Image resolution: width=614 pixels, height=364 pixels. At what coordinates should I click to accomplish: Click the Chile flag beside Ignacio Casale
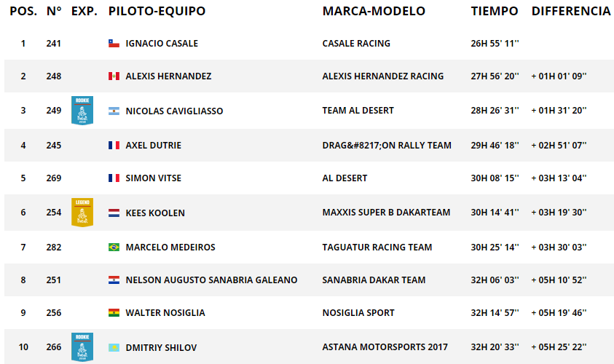114,44
